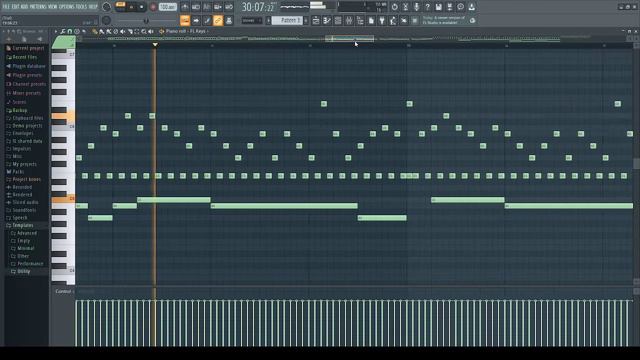
Task: Click the project page icon in shortcuts
Action: tap(371, 20)
